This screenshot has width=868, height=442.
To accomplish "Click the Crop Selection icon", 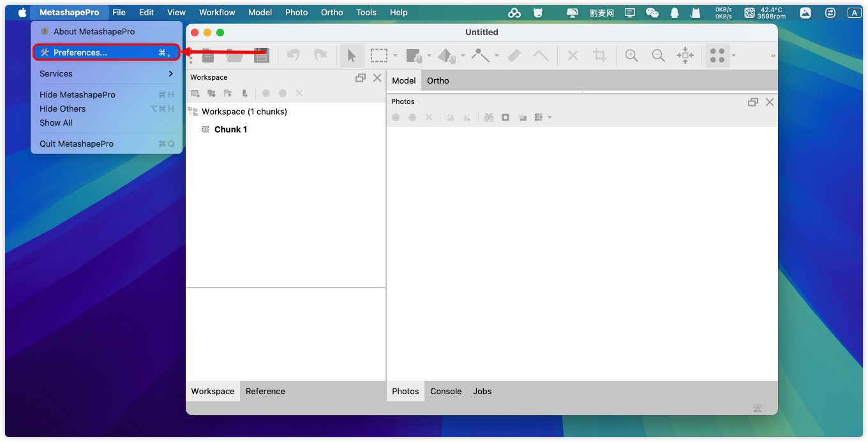I will tap(600, 55).
